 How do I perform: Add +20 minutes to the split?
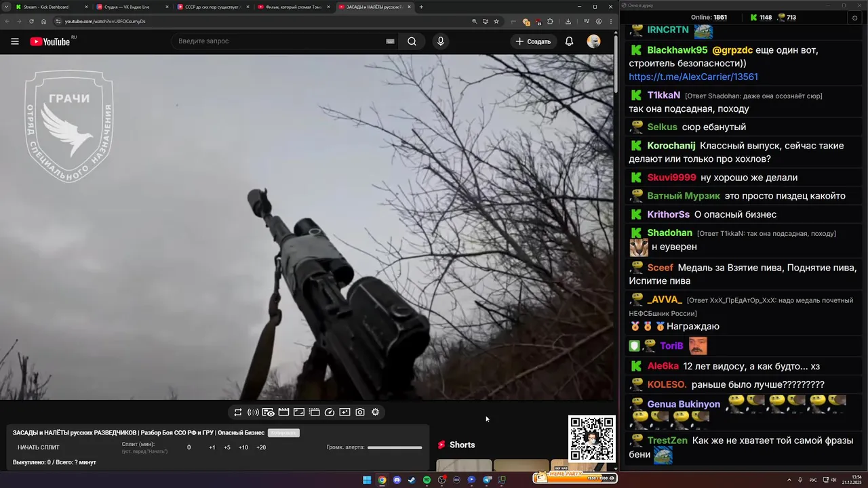click(261, 447)
